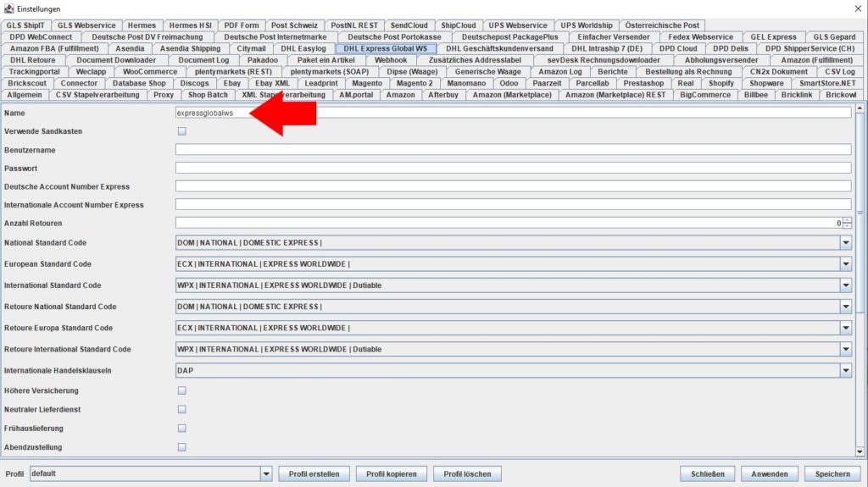The image size is (868, 487).
Task: Decrease Anzahl Retouren with down stepper
Action: pyautogui.click(x=848, y=226)
